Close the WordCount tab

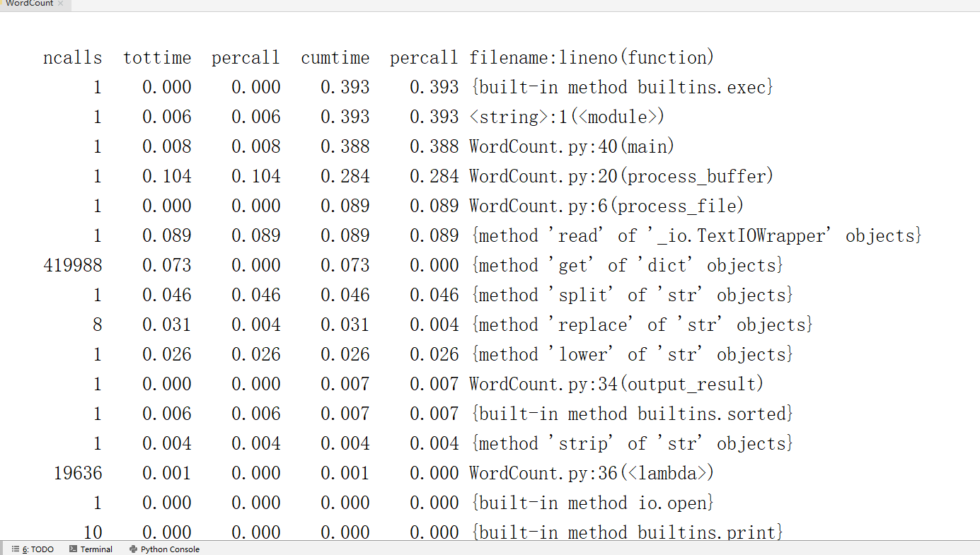pyautogui.click(x=61, y=4)
